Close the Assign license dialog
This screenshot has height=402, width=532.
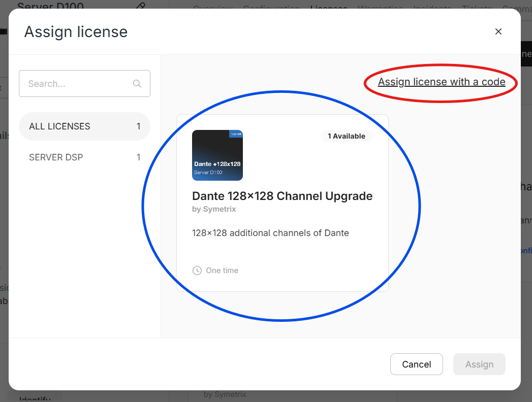click(x=498, y=31)
